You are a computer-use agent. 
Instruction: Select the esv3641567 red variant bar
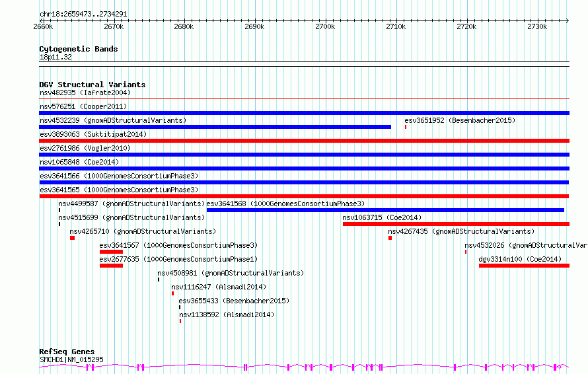point(111,252)
